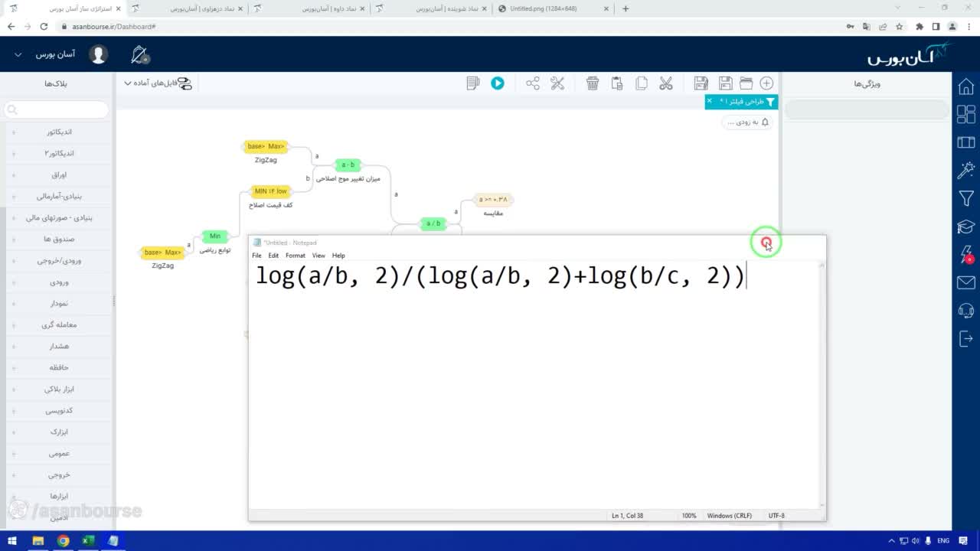The image size is (980, 551).
Task: Open the columns layout icon in sidebar
Action: point(966,142)
